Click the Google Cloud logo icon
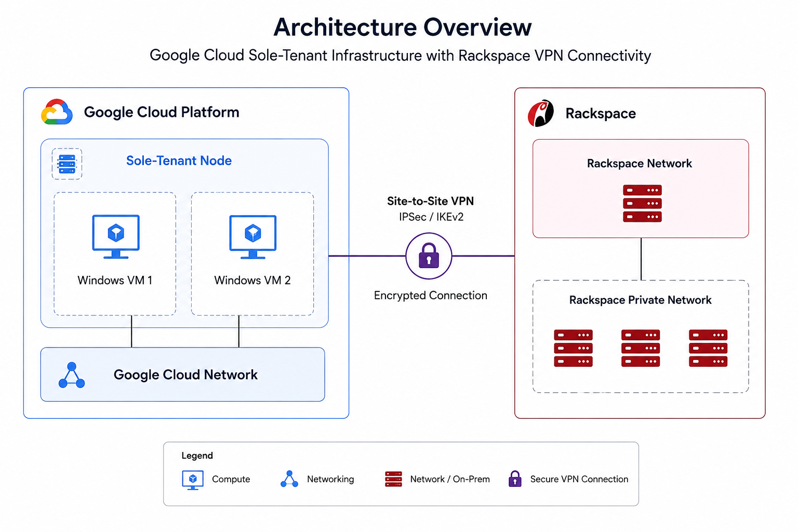Image resolution: width=798 pixels, height=532 pixels. pyautogui.click(x=57, y=112)
